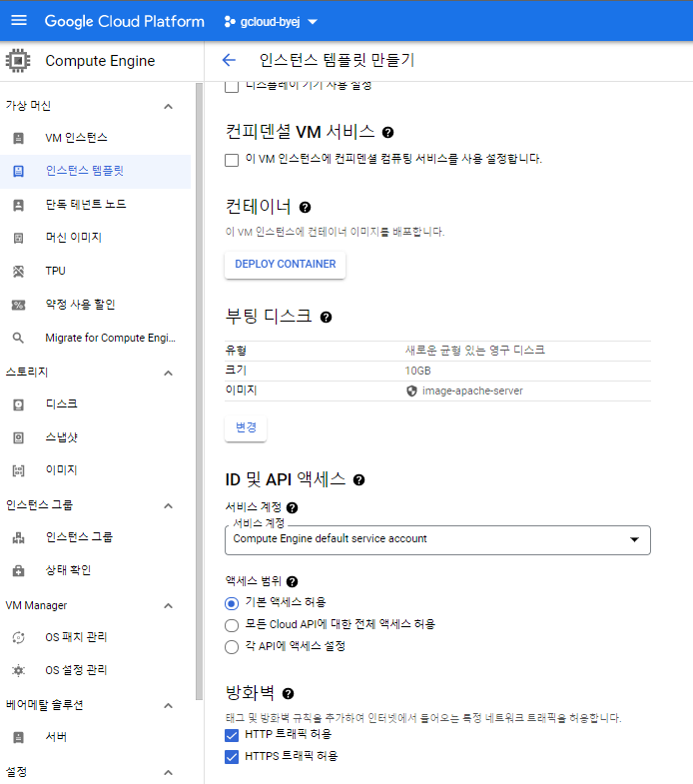
Task: Click the Compute Engine chip icon
Action: click(x=18, y=61)
